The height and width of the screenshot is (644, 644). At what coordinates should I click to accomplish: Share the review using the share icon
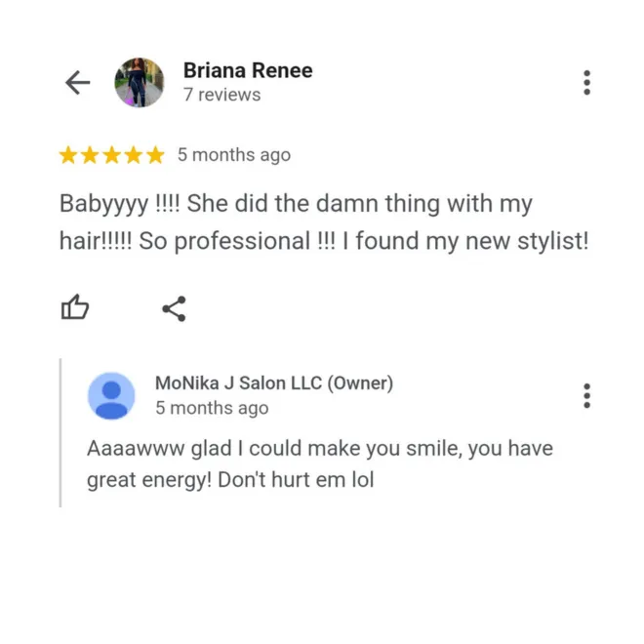(x=174, y=308)
